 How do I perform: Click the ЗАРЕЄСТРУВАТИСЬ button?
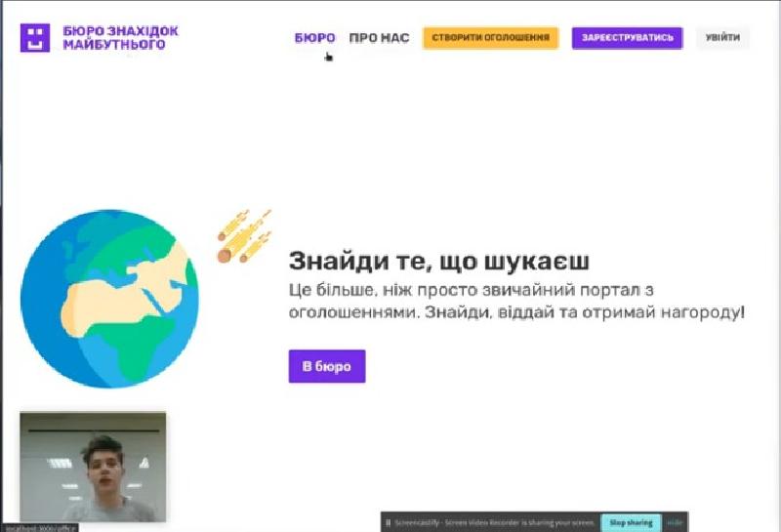[627, 38]
